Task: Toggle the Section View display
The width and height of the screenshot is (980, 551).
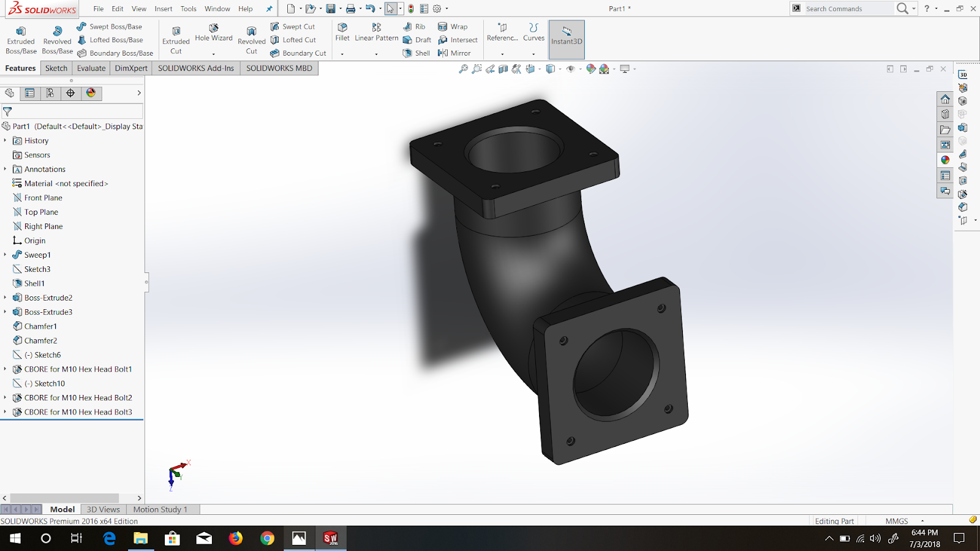Action: point(502,69)
